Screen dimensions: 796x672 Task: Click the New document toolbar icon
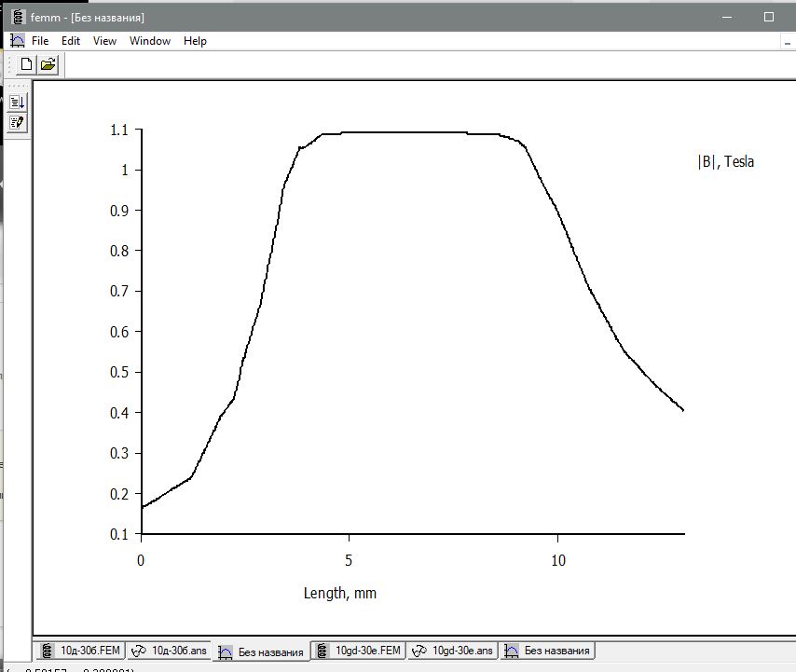(x=26, y=64)
